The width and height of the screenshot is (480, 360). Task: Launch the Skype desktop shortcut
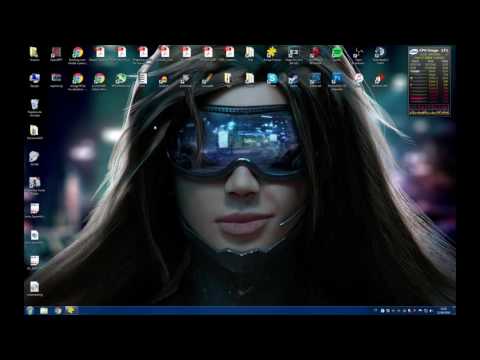point(272,80)
